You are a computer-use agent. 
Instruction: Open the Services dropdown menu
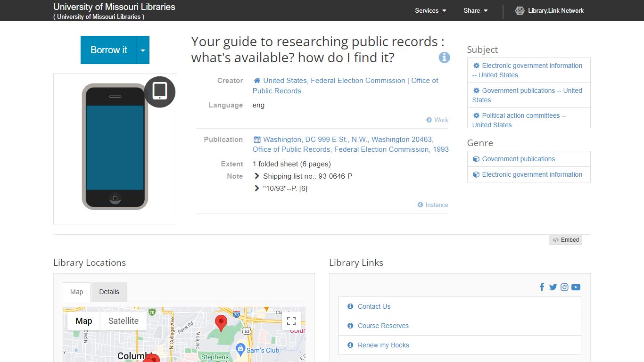(x=430, y=10)
